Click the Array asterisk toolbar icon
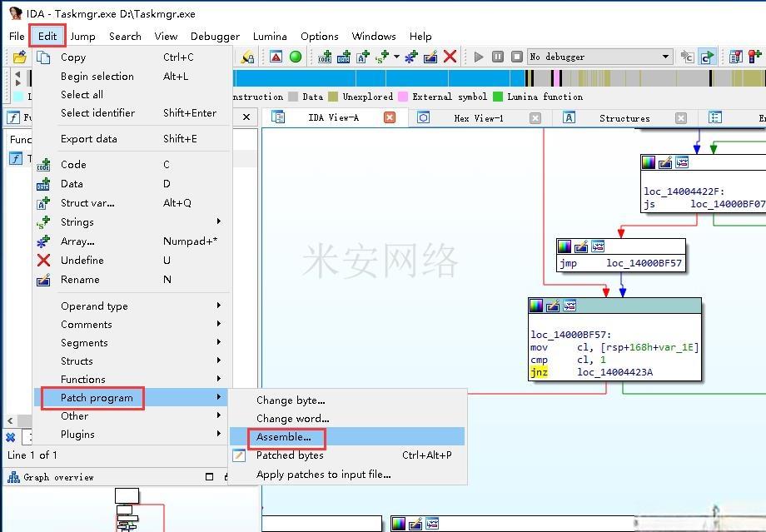The width and height of the screenshot is (766, 532). (x=410, y=57)
